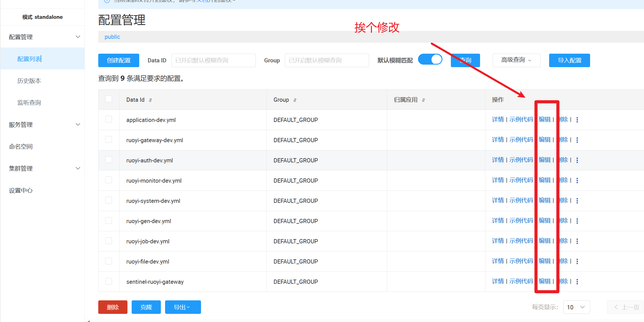Click 编辑 for ruoyi-monitor-dev.yml
644x322 pixels.
tap(545, 180)
